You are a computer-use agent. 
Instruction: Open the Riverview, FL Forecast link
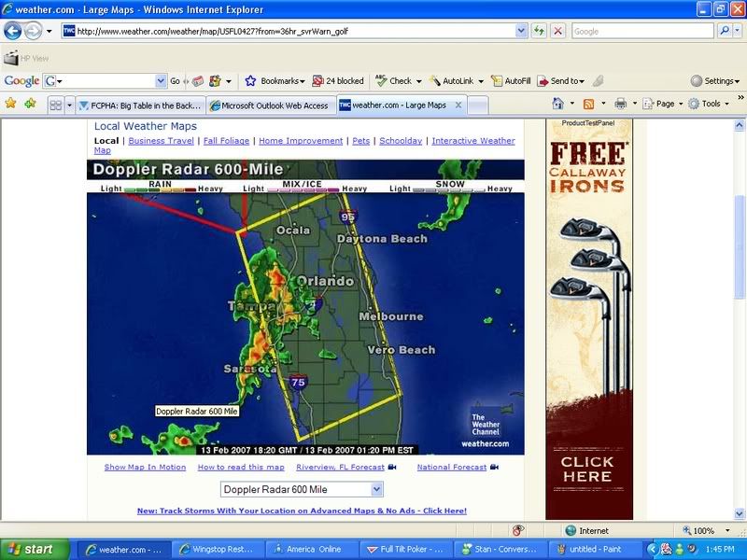340,468
